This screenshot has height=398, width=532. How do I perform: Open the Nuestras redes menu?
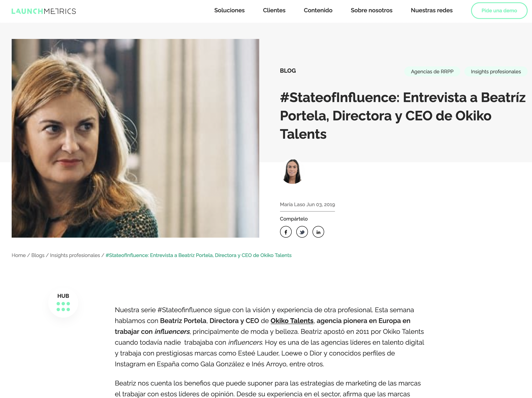[x=432, y=10]
